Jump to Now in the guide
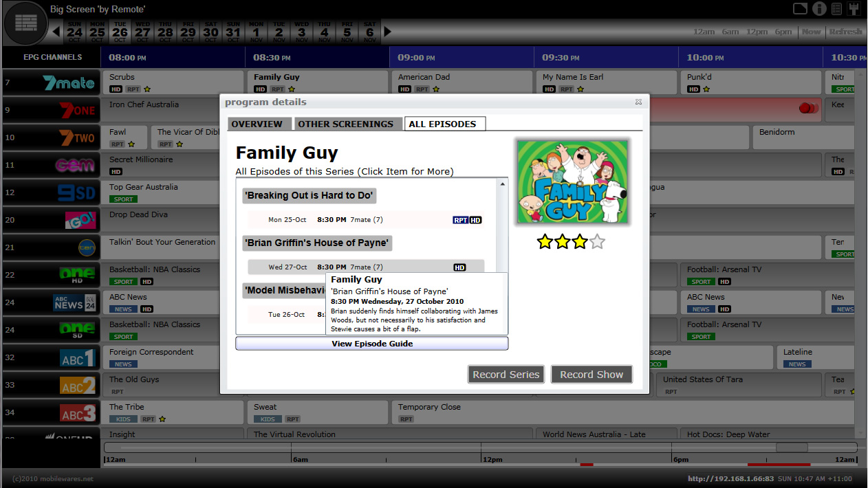Image resolution: width=868 pixels, height=488 pixels. 812,32
